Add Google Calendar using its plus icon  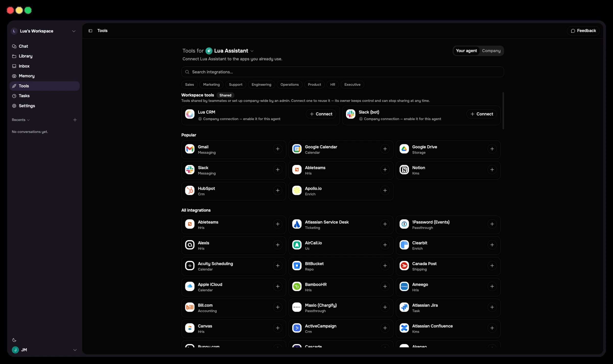[x=385, y=149]
